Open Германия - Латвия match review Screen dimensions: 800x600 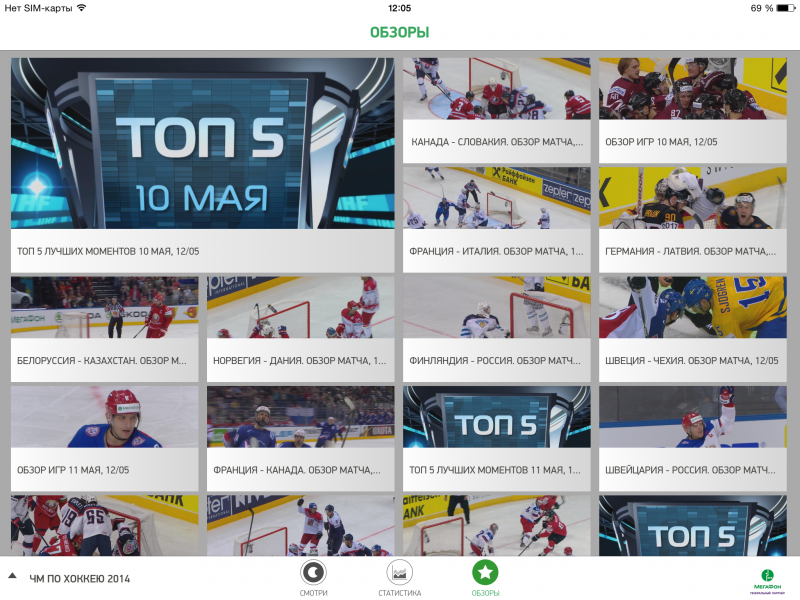tap(692, 219)
